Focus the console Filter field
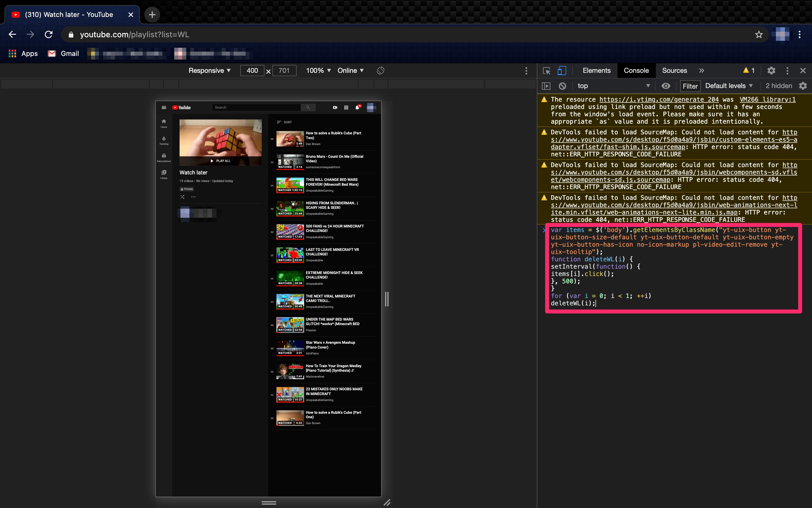The height and width of the screenshot is (508, 812). pos(690,86)
